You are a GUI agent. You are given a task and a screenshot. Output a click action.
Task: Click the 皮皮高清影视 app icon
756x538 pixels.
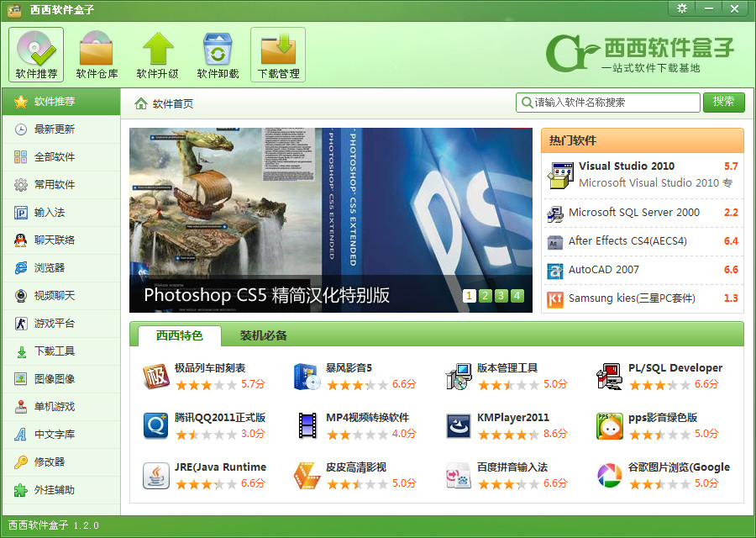point(307,476)
